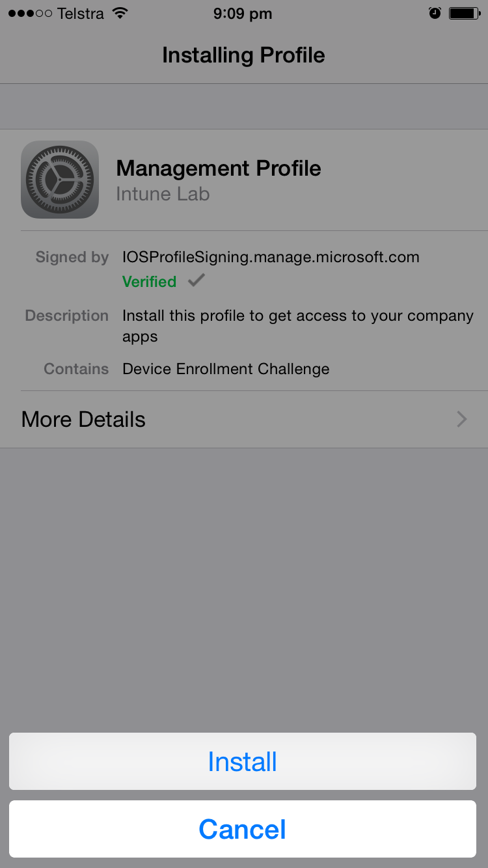
Task: Tap the green Verified label
Action: click(149, 282)
